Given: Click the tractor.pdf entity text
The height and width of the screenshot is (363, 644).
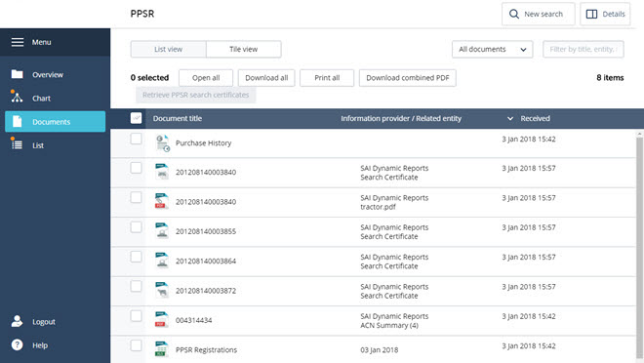Looking at the screenshot, I should (x=378, y=207).
